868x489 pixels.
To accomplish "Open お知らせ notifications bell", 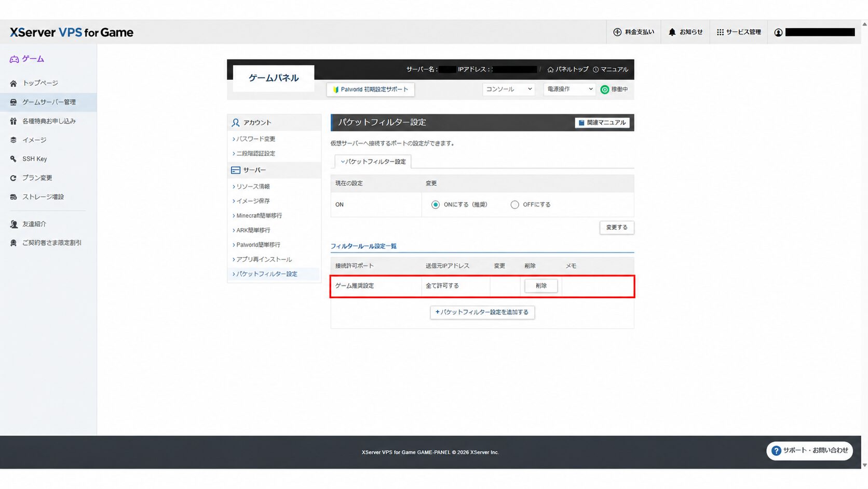I will [685, 32].
